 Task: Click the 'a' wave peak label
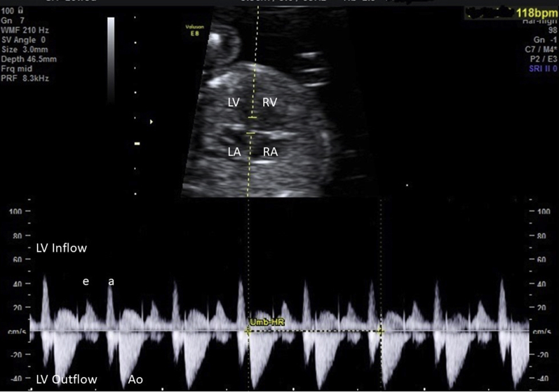click(x=110, y=281)
